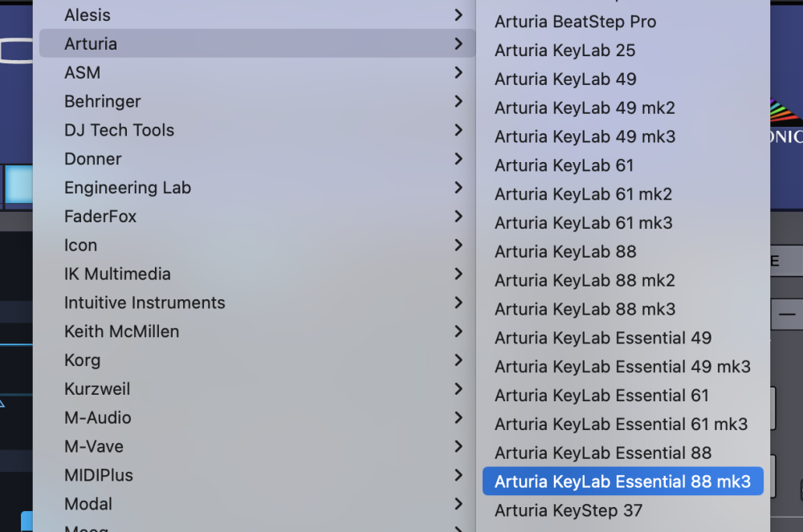
Task: Select Arturia KeyLab 49 mk3
Action: coord(585,136)
